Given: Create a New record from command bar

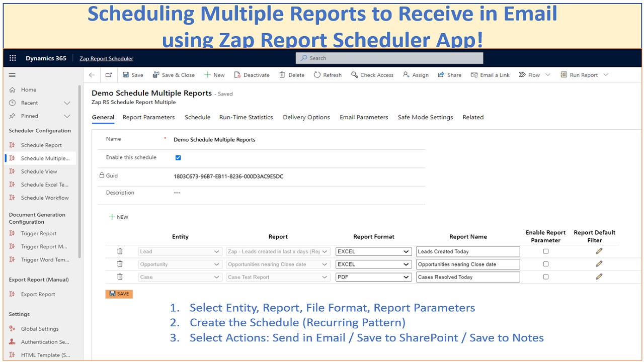Looking at the screenshot, I should click(x=214, y=75).
